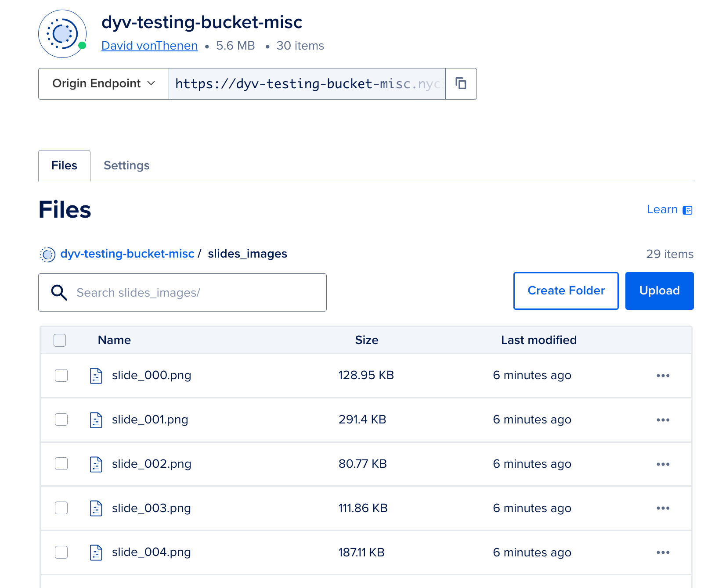Click file icon for slide_001.png

point(96,420)
